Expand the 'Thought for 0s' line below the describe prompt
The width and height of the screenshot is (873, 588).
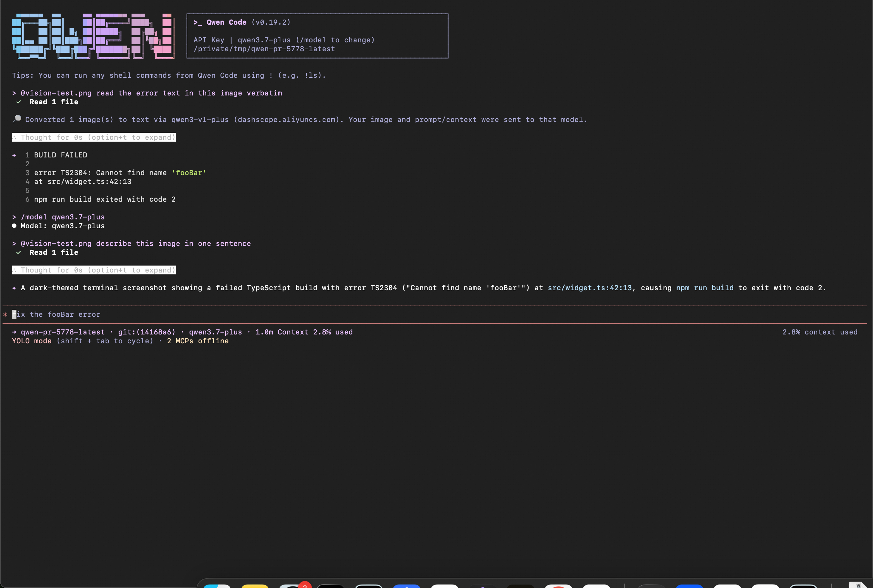[94, 270]
